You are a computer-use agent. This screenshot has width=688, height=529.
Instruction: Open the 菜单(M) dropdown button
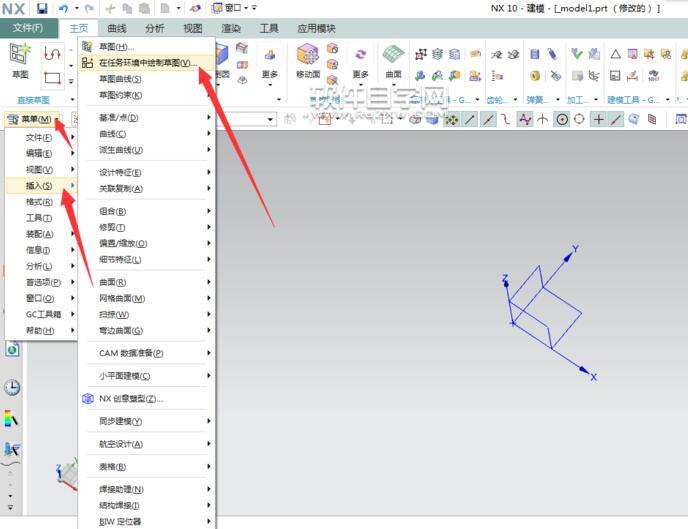click(x=32, y=119)
